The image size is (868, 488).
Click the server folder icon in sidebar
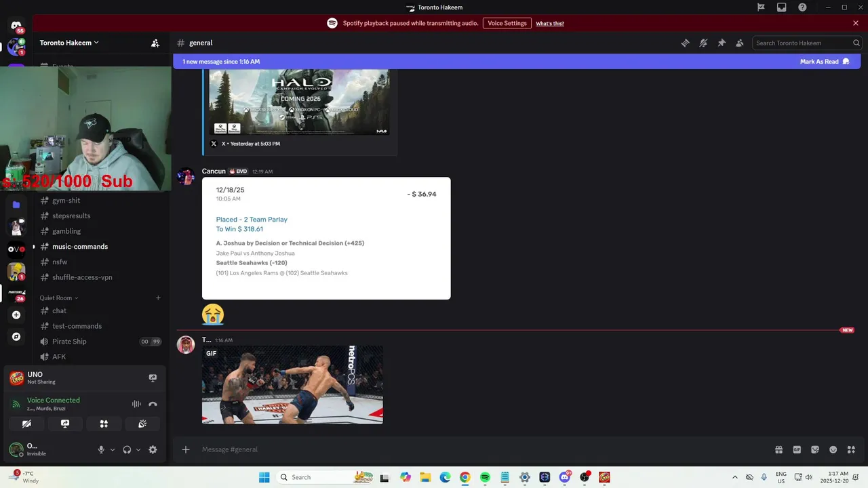tap(16, 205)
